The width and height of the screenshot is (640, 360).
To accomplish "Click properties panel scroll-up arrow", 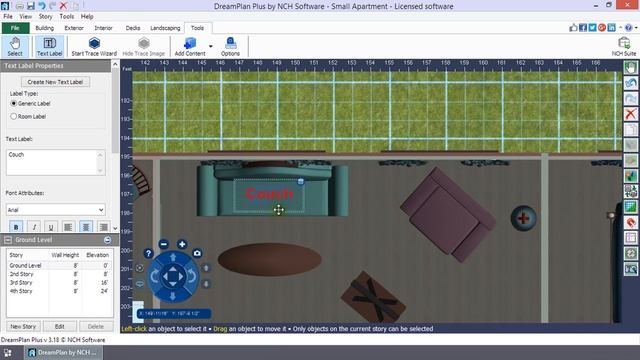I will (x=115, y=64).
